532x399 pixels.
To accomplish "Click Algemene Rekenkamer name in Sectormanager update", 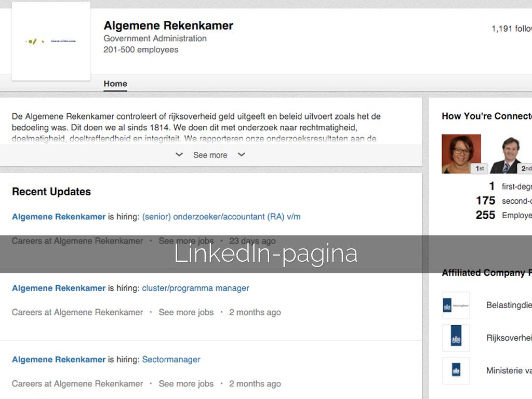I will [x=59, y=360].
